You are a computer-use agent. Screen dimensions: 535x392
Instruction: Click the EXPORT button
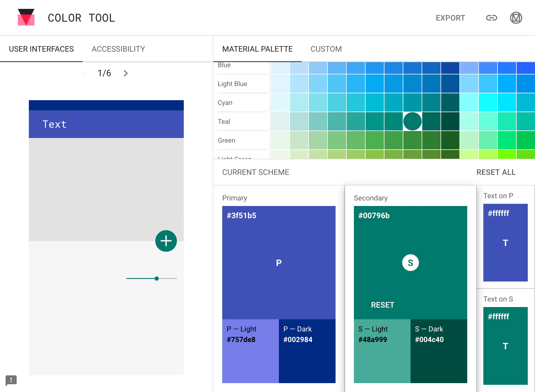(x=450, y=17)
